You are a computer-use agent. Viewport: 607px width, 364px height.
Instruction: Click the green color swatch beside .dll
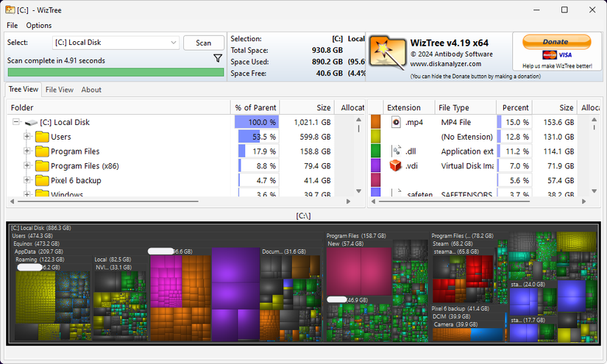[x=375, y=151]
